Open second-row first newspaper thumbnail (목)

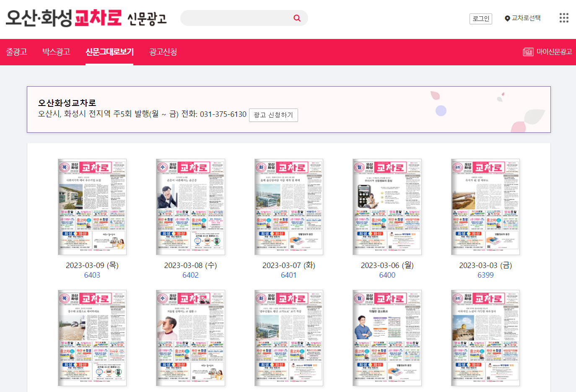92,338
